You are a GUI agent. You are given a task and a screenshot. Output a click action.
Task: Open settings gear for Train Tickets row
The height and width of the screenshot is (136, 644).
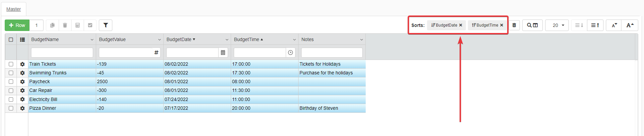pos(22,64)
